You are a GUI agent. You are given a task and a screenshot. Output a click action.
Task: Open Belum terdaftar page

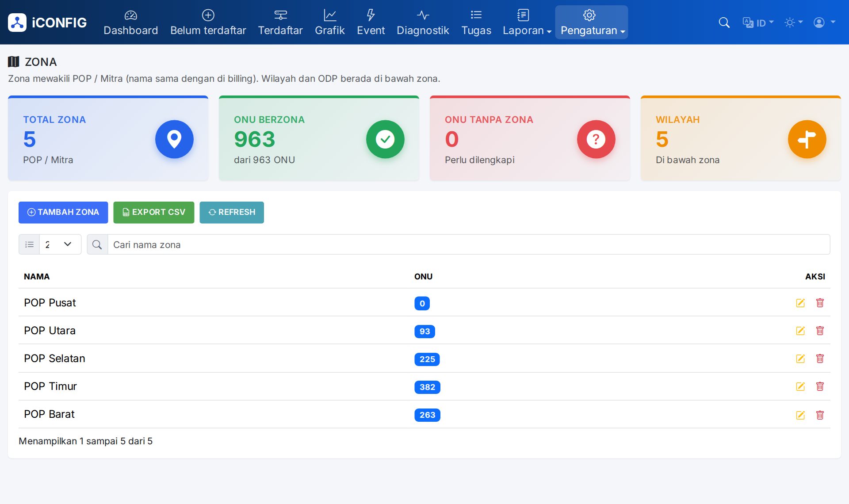click(x=208, y=22)
